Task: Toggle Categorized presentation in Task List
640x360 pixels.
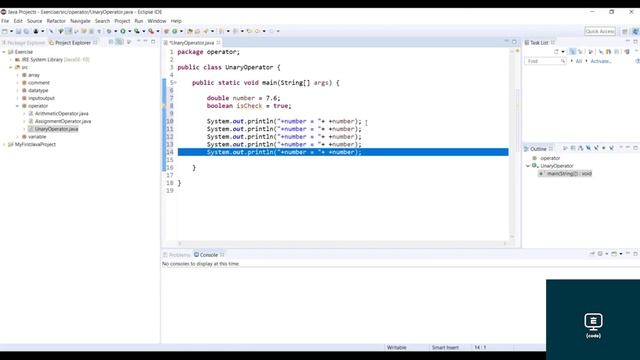Action: (x=573, y=52)
